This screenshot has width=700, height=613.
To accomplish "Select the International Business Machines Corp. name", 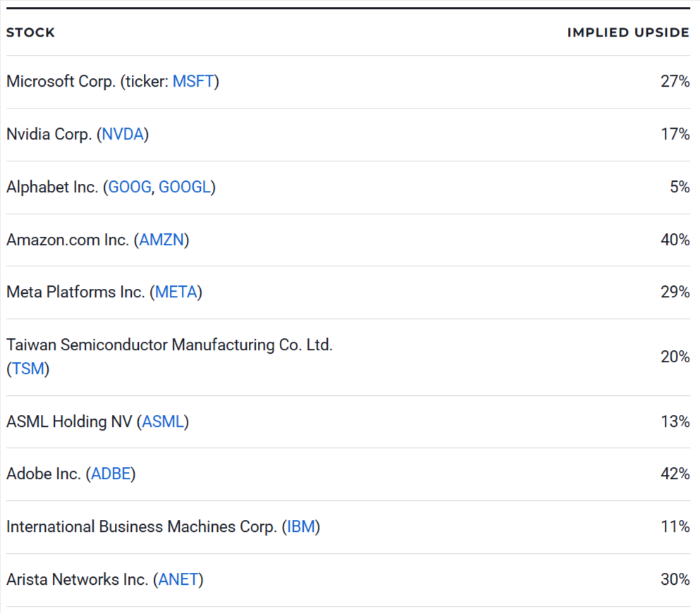I will tap(142, 526).
